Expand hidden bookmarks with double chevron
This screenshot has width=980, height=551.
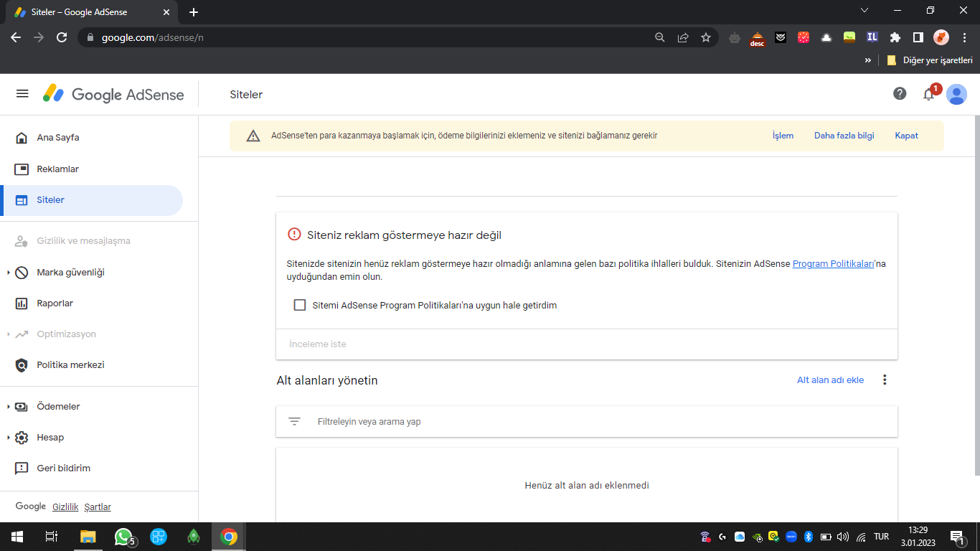[868, 61]
